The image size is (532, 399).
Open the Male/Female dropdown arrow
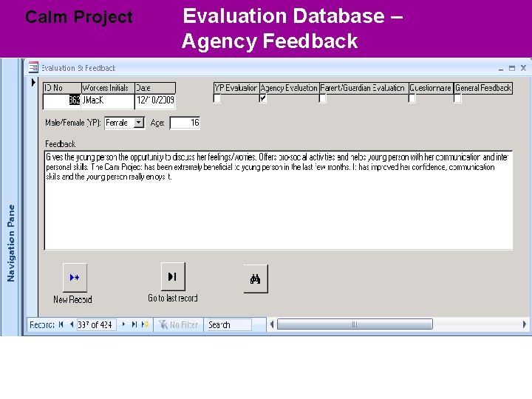[x=139, y=123]
